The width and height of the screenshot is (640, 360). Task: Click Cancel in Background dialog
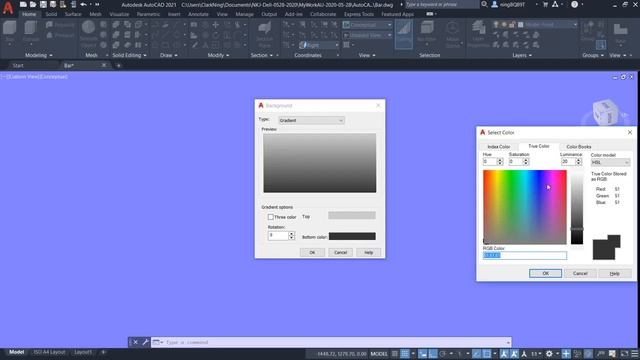click(340, 252)
